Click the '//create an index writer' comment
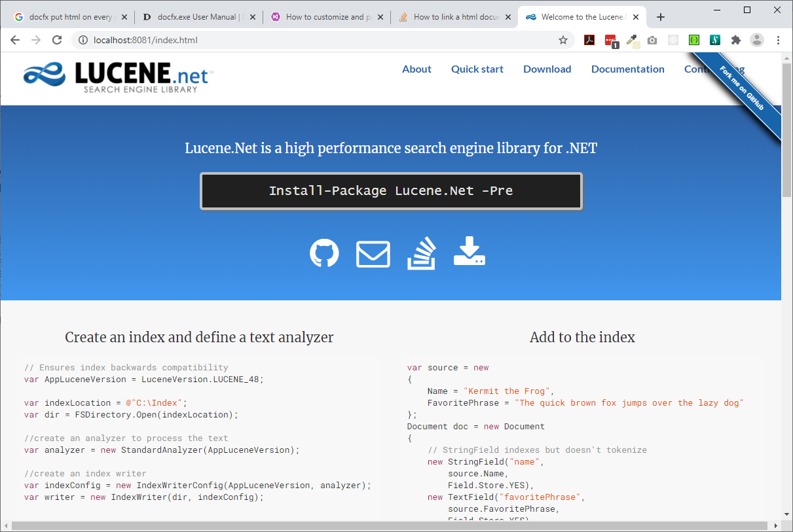This screenshot has width=793, height=532. coord(85,474)
